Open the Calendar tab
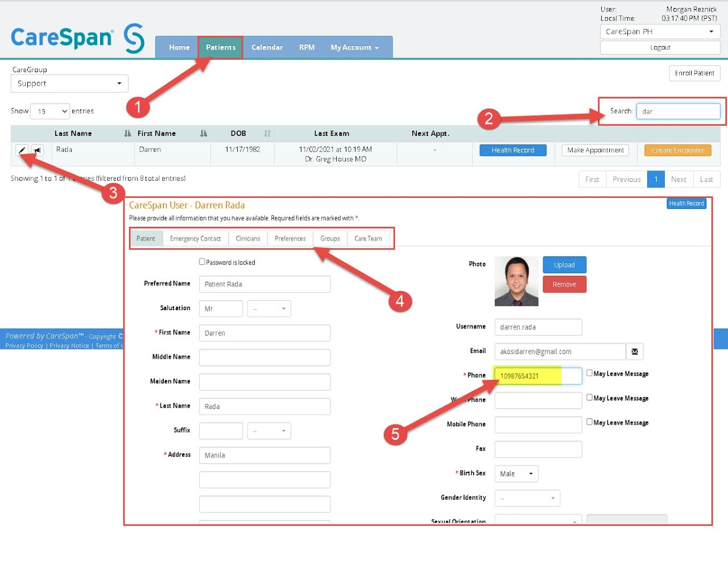Viewport: 728px width, 582px height. click(267, 48)
